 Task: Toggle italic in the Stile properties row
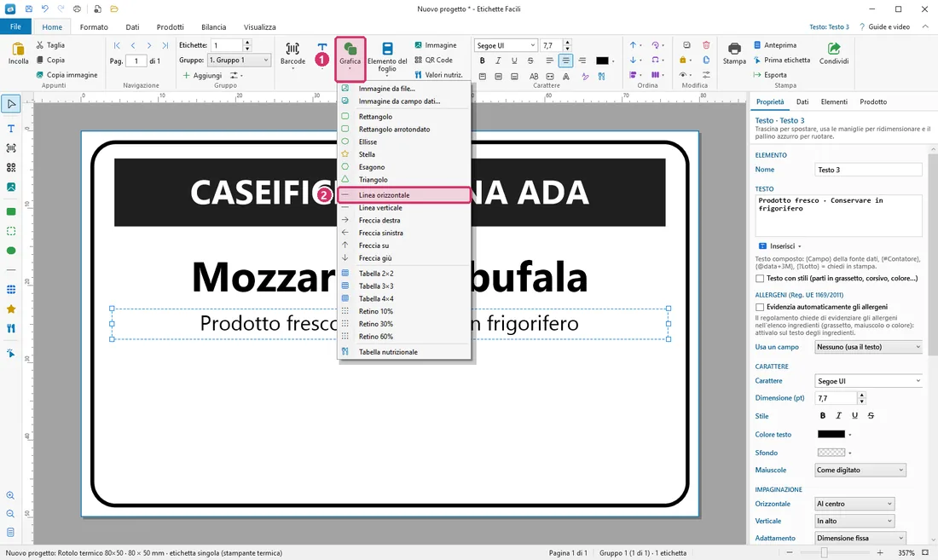(839, 415)
